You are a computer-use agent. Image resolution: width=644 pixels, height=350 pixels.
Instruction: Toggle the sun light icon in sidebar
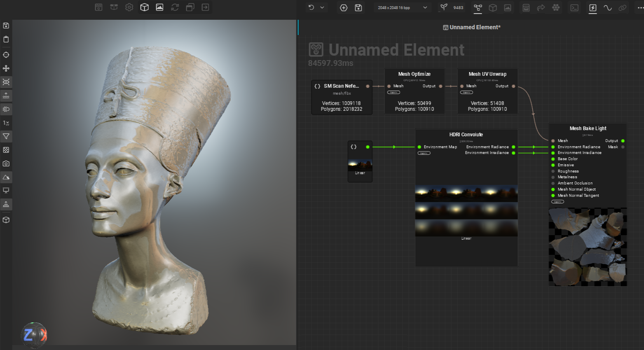click(x=6, y=109)
